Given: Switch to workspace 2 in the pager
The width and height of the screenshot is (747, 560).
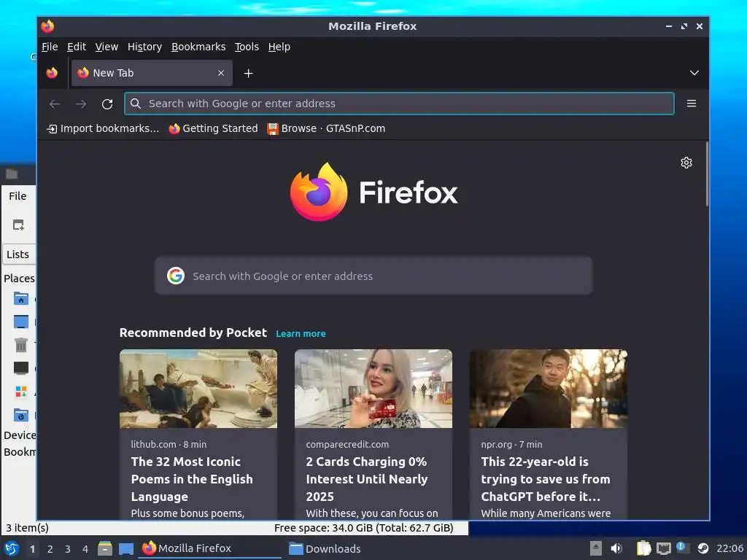Looking at the screenshot, I should [50, 549].
